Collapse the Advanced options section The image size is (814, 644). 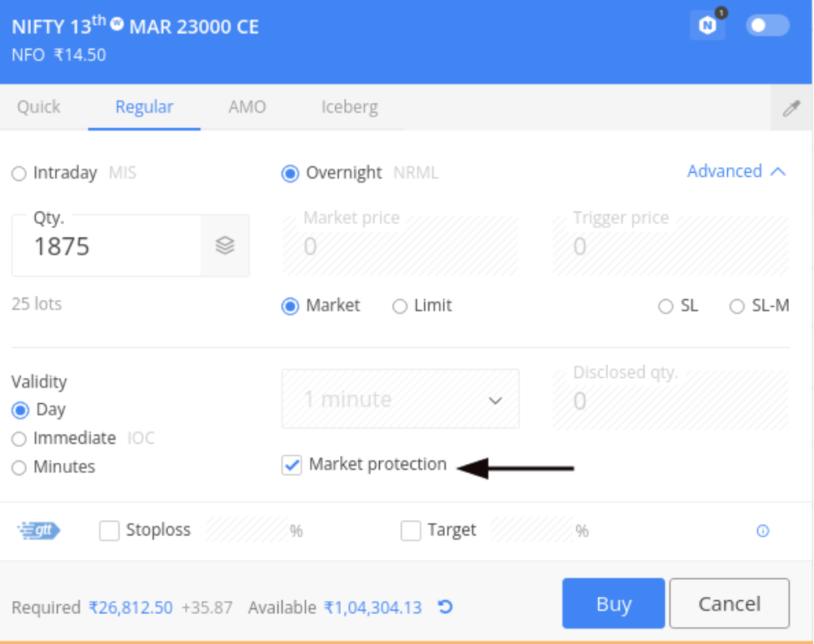coord(736,171)
